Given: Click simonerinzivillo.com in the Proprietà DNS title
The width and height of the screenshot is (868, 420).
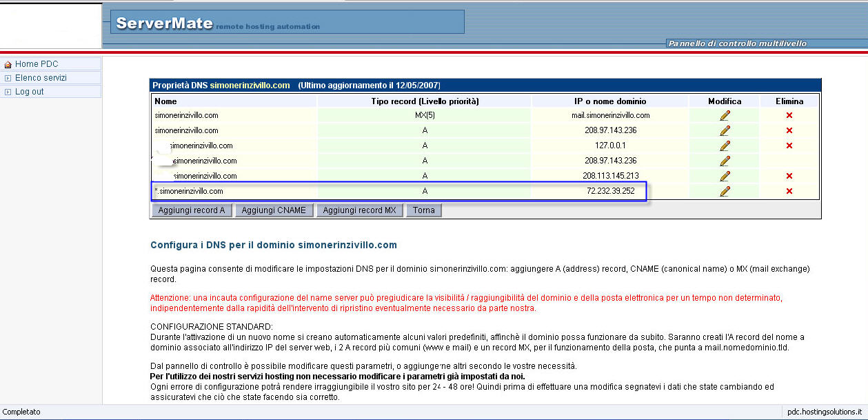Looking at the screenshot, I should pos(250,86).
